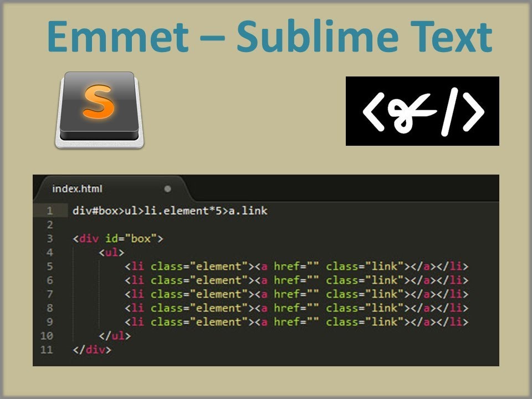Place cursor in Emmet abbreviation on line 1
The image size is (532, 399).
tap(170, 211)
